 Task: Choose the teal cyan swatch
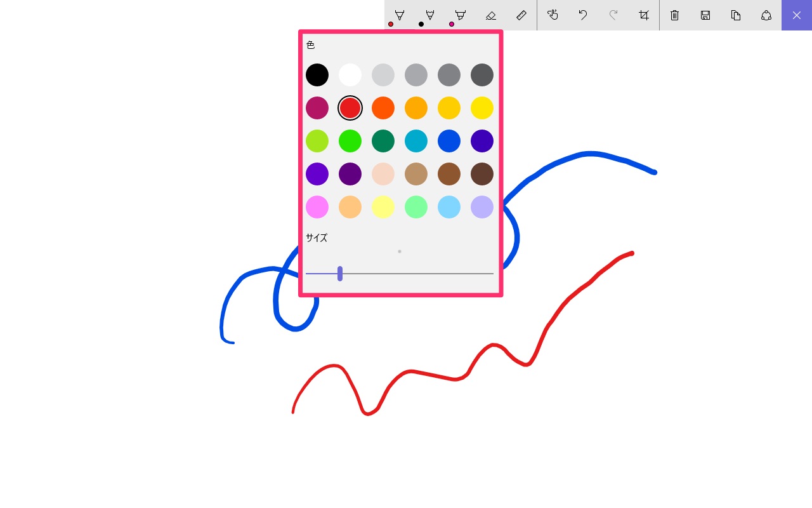tap(416, 141)
